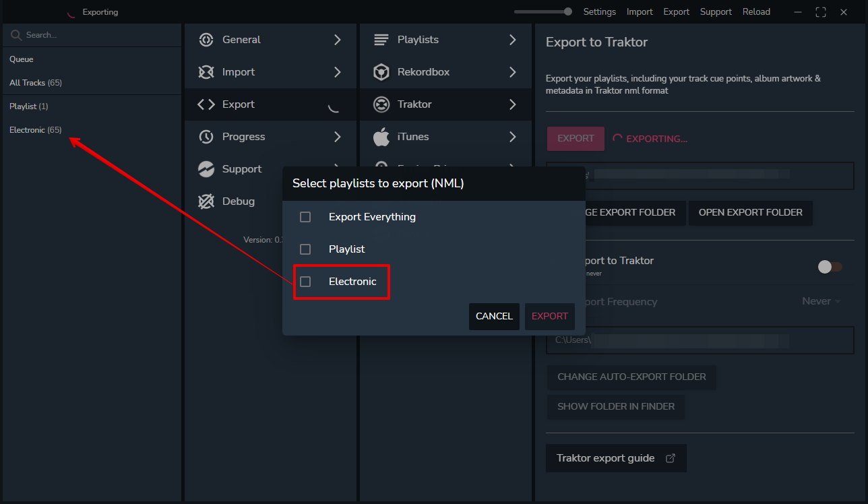Click the Rekordbox logo icon
Image resolution: width=868 pixels, height=504 pixels.
tap(381, 72)
